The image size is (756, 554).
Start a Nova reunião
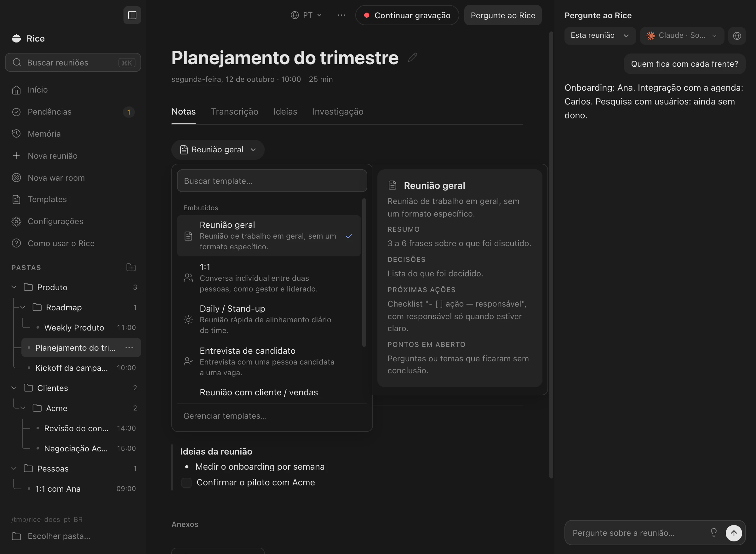(73, 155)
